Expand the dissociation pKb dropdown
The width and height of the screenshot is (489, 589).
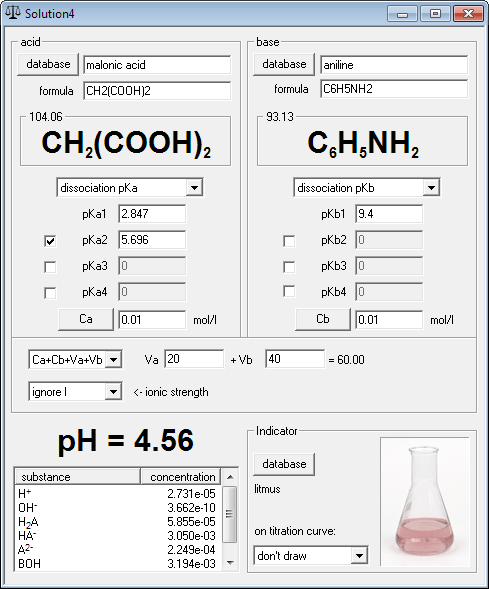[432, 187]
